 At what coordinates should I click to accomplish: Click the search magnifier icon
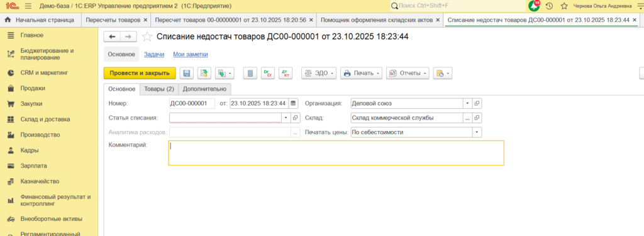pos(394,6)
